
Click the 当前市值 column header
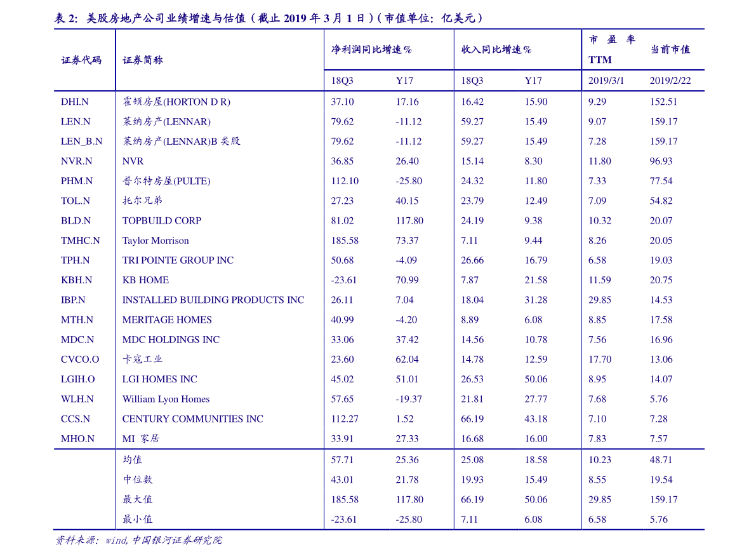[670, 50]
